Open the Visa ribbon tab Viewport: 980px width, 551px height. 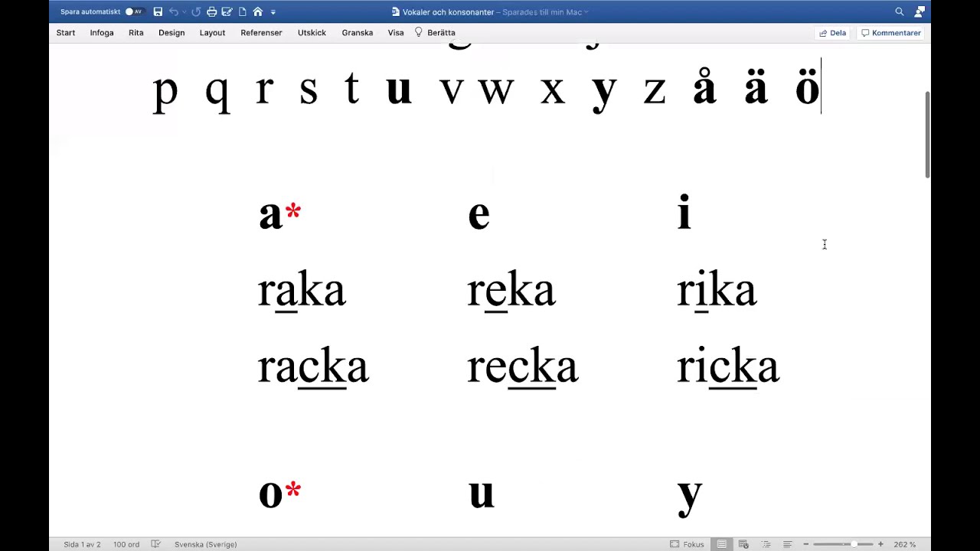396,33
